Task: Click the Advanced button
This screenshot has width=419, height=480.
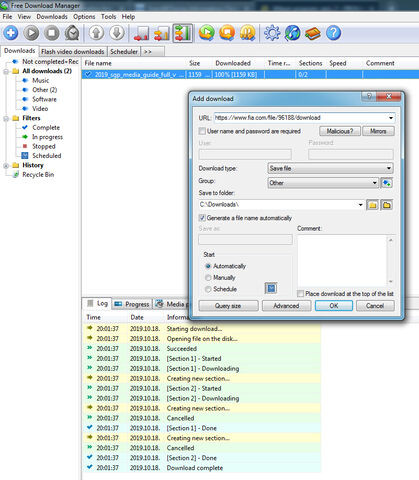Action: coord(286,306)
